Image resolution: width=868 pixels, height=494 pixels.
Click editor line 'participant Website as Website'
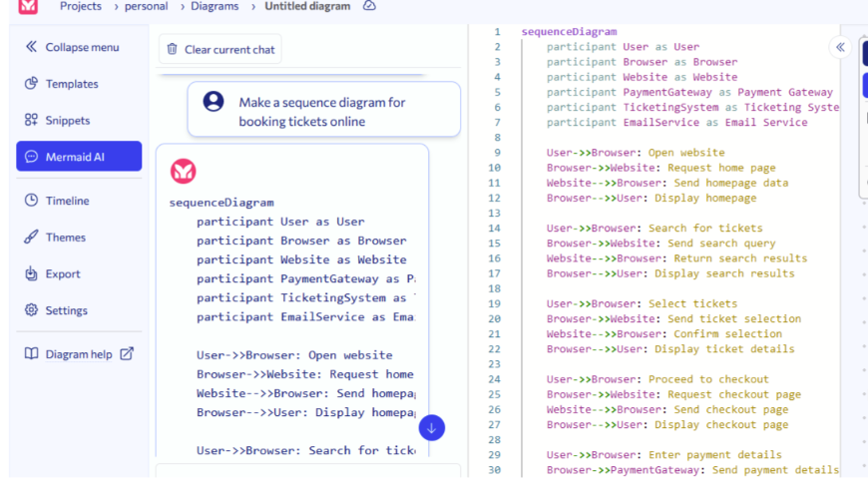[x=643, y=77]
